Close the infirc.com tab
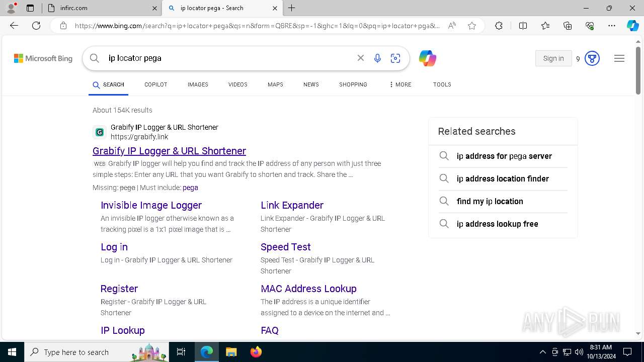This screenshot has height=362, width=644. point(154,8)
